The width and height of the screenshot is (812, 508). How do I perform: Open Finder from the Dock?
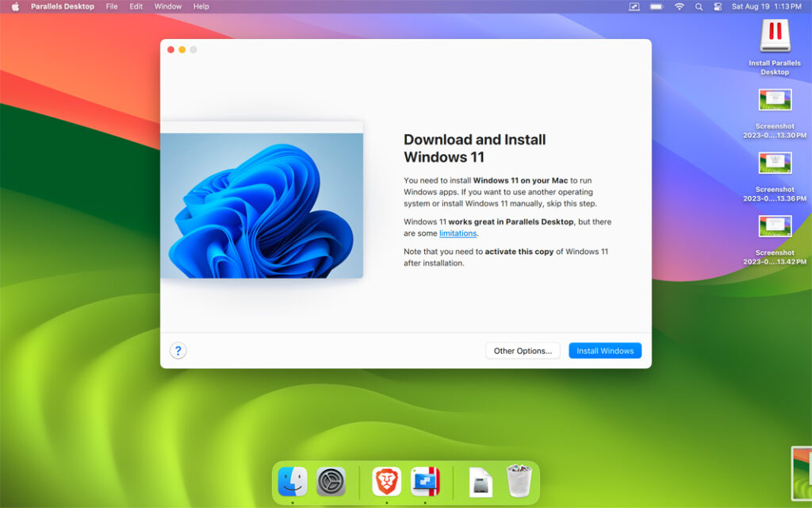pyautogui.click(x=293, y=480)
